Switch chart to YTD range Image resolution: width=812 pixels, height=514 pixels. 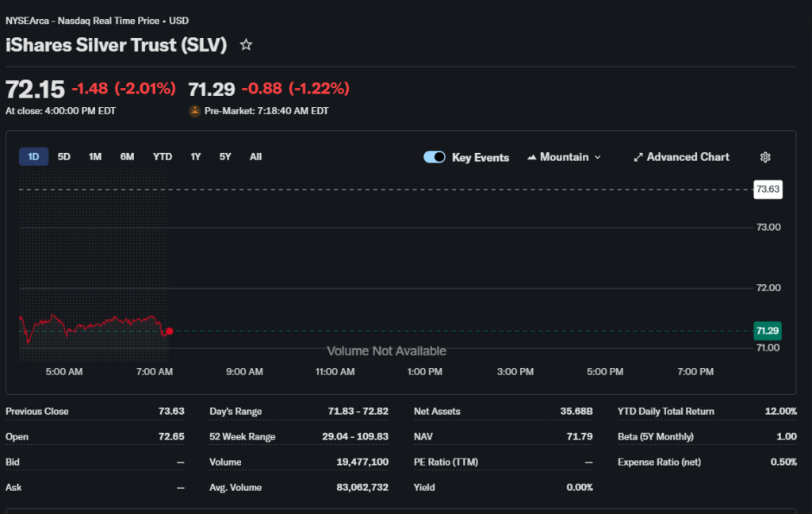click(163, 157)
